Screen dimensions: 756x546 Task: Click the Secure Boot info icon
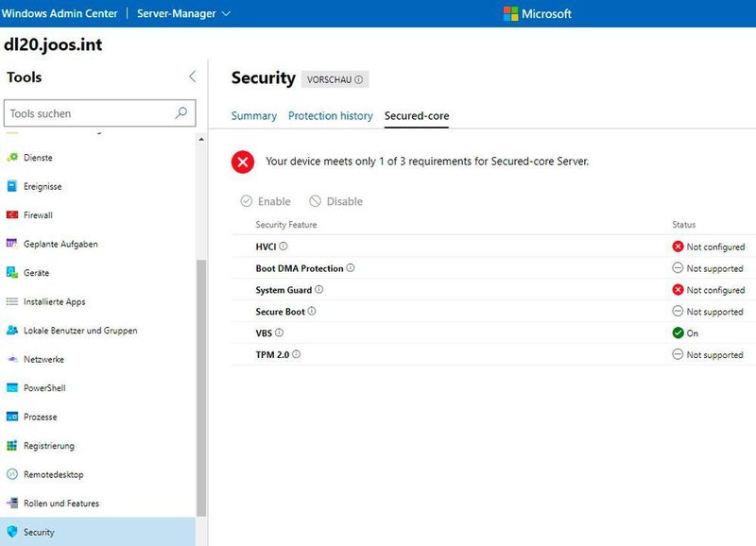click(x=312, y=311)
